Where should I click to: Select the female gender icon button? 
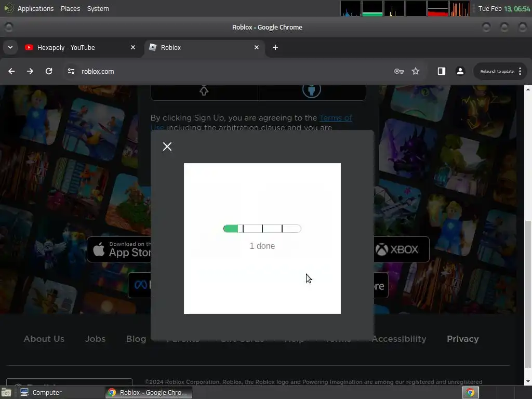click(204, 91)
